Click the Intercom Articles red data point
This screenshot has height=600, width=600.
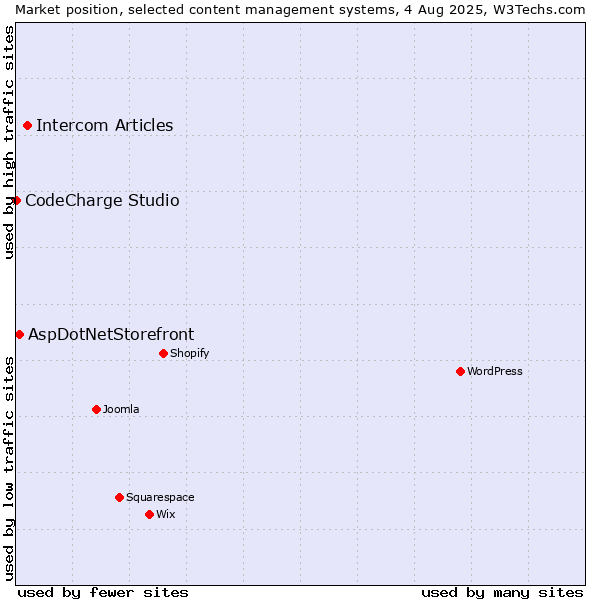28,126
